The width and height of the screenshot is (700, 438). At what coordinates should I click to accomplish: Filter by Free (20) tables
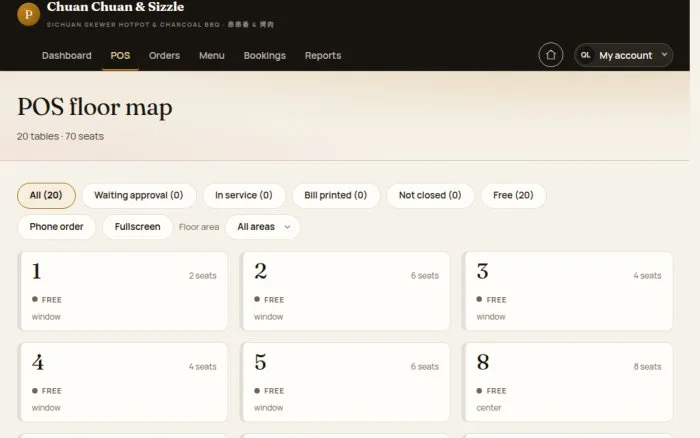pyautogui.click(x=513, y=195)
